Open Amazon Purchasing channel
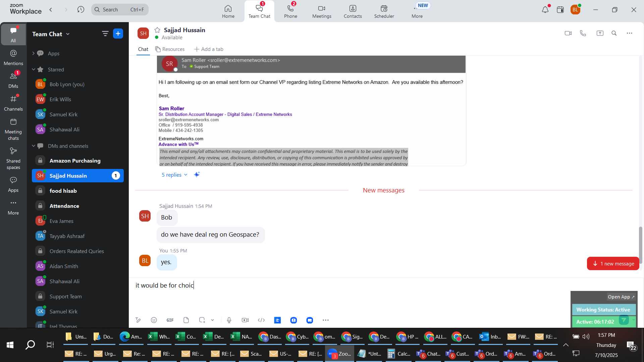The width and height of the screenshot is (644, 362). click(78, 161)
